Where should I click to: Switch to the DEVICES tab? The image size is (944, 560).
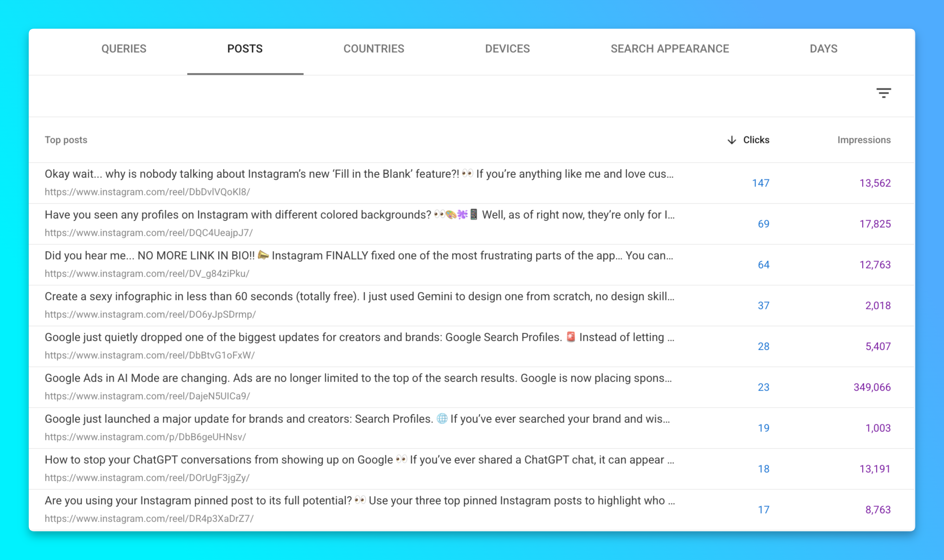pos(507,49)
